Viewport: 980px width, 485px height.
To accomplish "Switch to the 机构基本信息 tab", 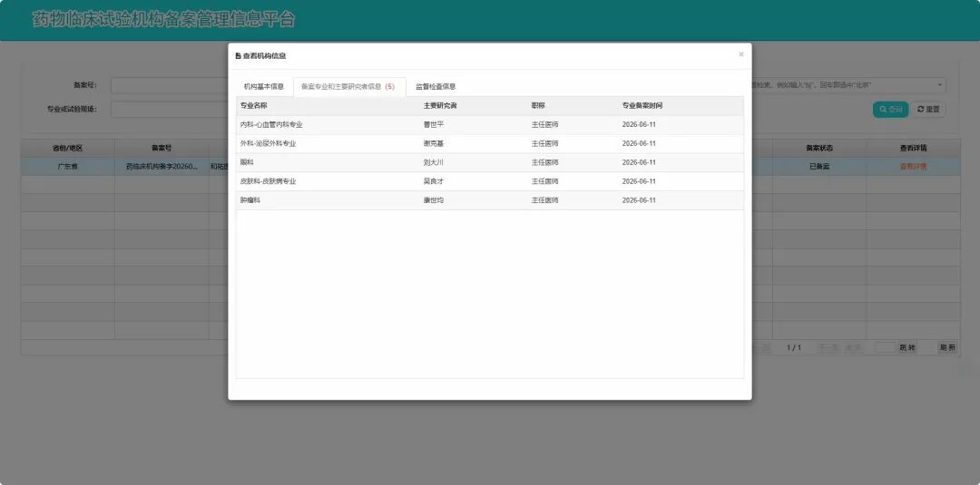I will (x=264, y=87).
